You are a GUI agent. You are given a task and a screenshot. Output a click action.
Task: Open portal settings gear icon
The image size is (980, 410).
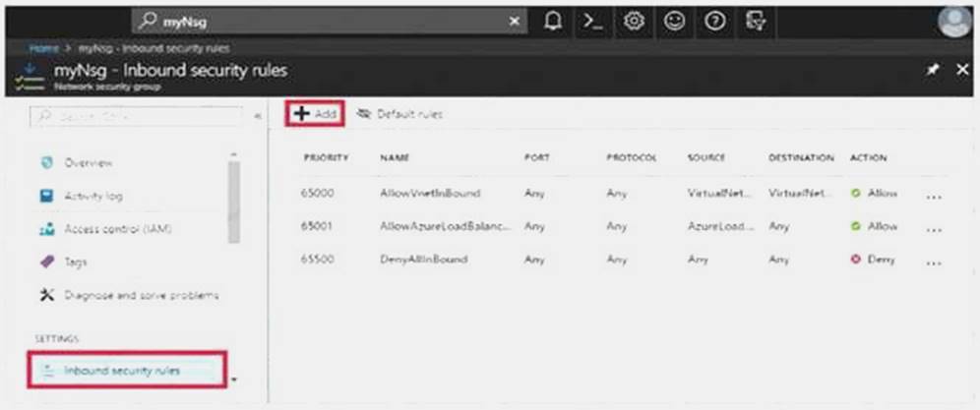point(634,22)
